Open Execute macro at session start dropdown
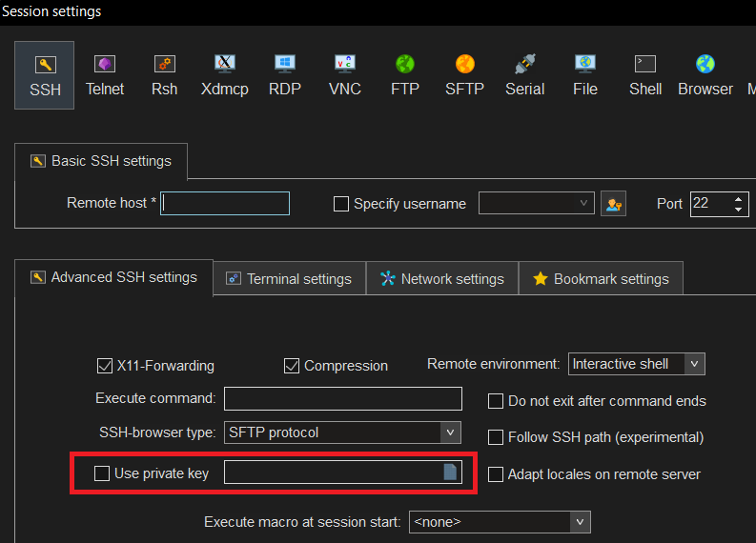This screenshot has height=543, width=756. 580,522
